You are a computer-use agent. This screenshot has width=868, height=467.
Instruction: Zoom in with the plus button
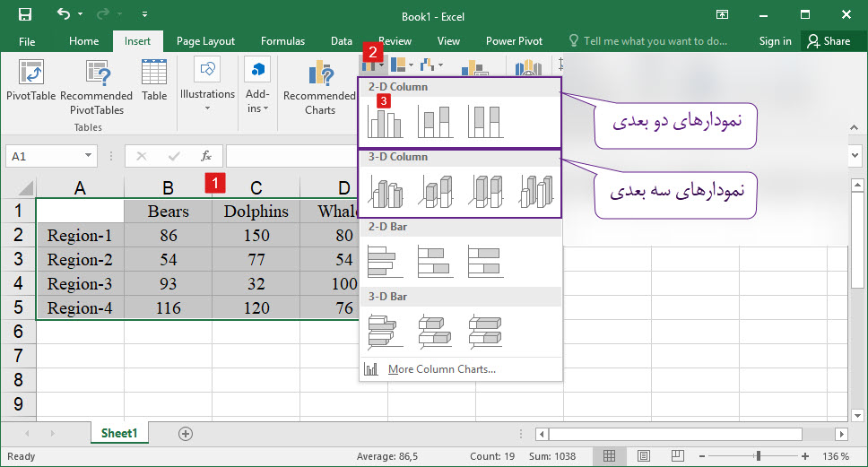coord(805,456)
